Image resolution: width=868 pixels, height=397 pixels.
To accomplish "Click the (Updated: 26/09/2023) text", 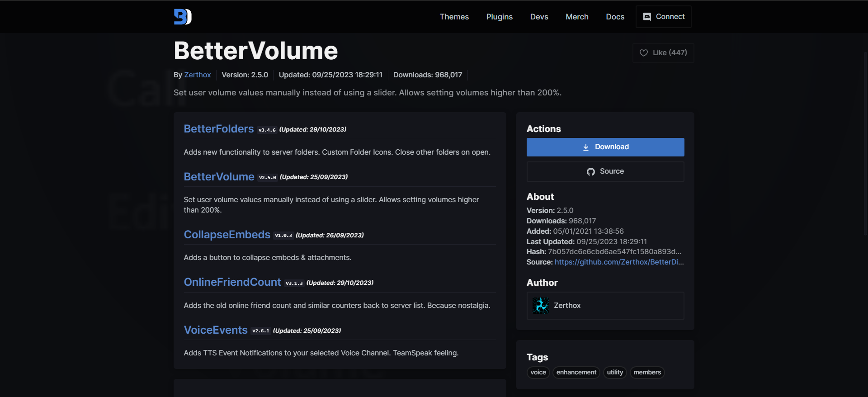I will coord(330,235).
